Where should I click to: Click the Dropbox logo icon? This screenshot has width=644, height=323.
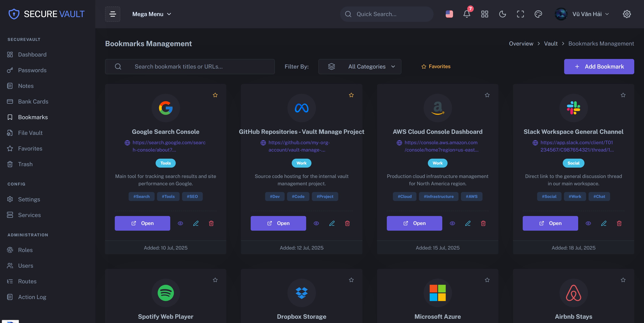(x=301, y=293)
